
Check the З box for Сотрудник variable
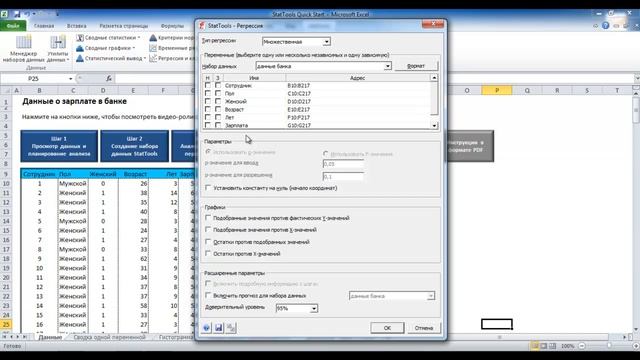pos(218,85)
